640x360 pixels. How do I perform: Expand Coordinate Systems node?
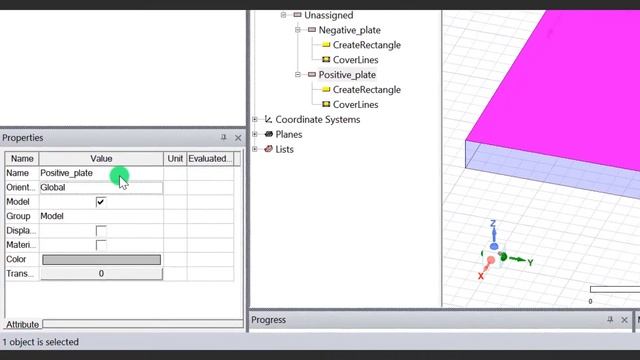255,119
